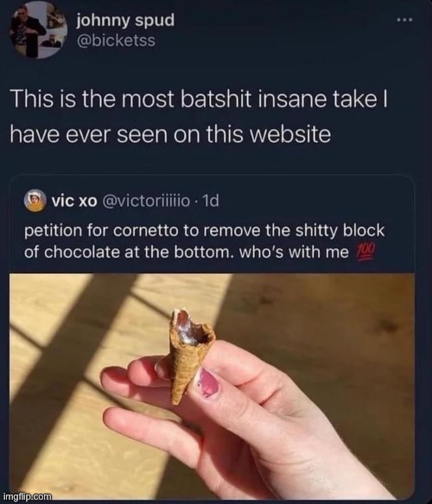The image size is (432, 504).
Task: Click the vic xo display name
Action: click(74, 201)
